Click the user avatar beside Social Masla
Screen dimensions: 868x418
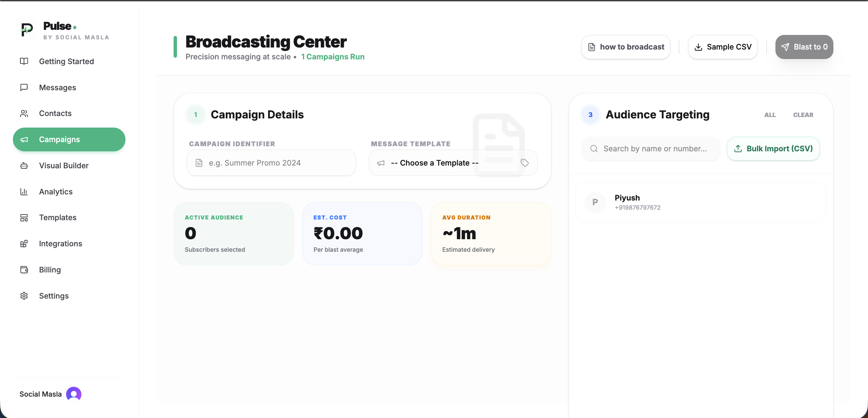74,394
